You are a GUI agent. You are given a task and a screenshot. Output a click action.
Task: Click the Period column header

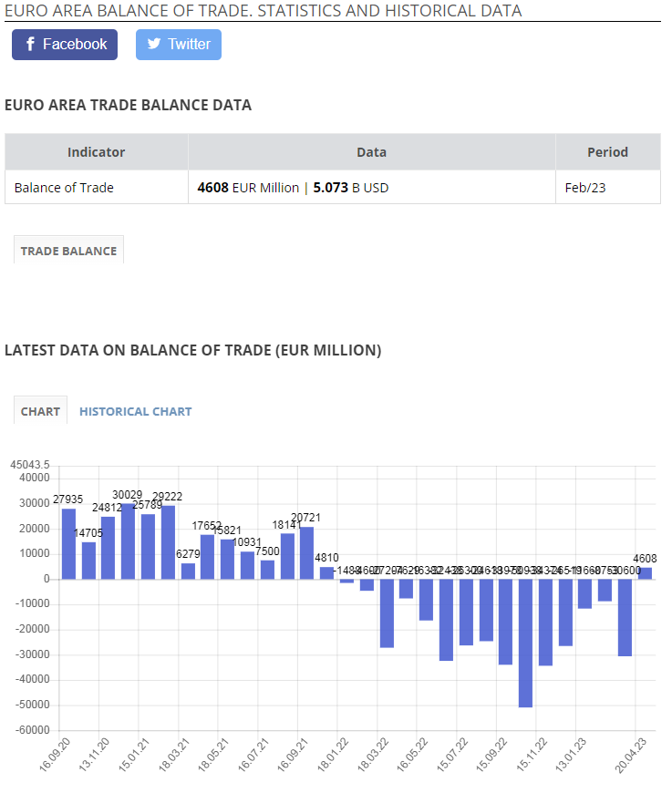608,151
